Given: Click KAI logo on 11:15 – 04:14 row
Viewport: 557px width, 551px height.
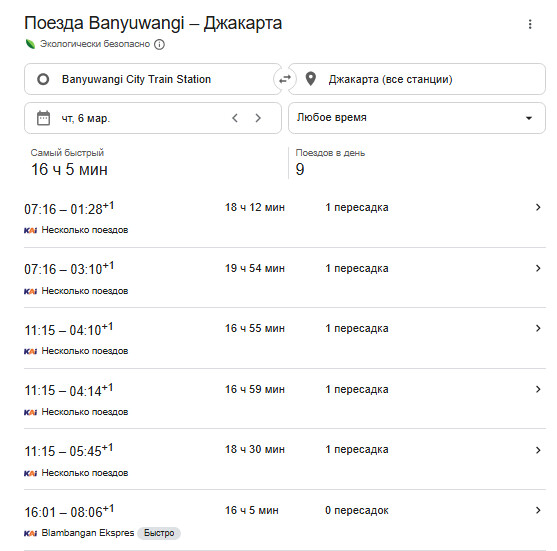Looking at the screenshot, I should (31, 412).
